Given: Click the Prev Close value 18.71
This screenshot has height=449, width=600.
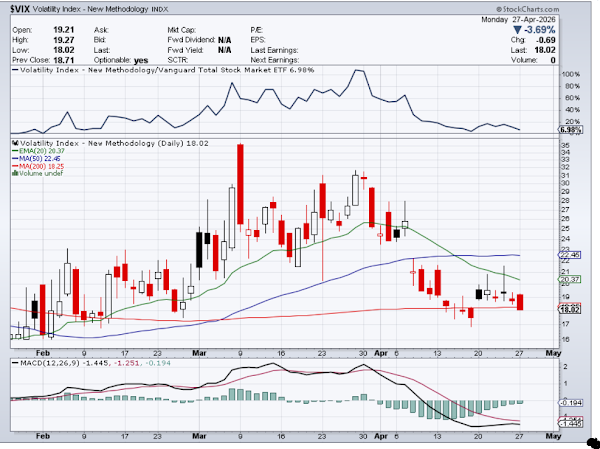Looking at the screenshot, I should coord(64,60).
